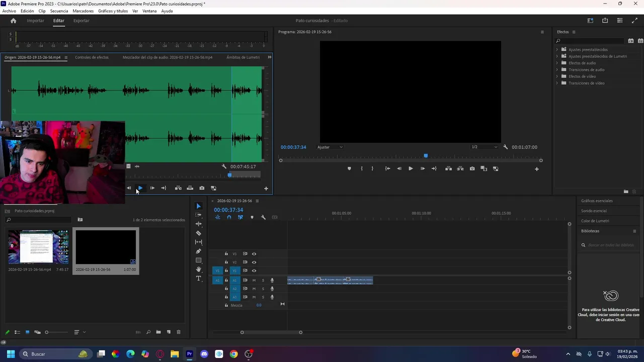
Task: Add a marker in the timeline panel
Action: [x=252, y=217]
